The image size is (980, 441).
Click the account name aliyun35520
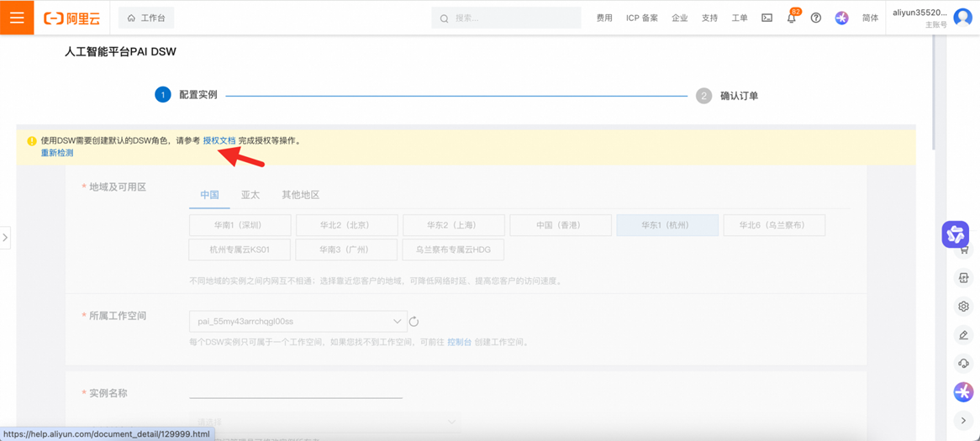pos(919,13)
